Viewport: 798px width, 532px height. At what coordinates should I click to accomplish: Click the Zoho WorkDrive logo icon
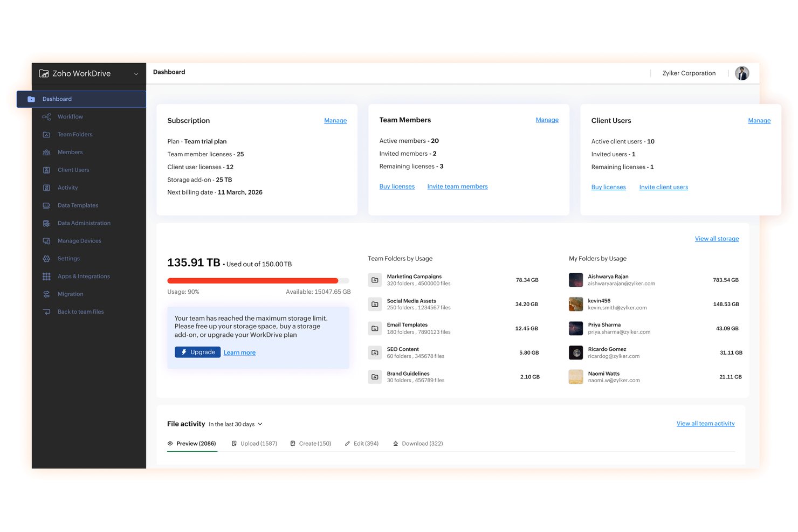(x=44, y=73)
